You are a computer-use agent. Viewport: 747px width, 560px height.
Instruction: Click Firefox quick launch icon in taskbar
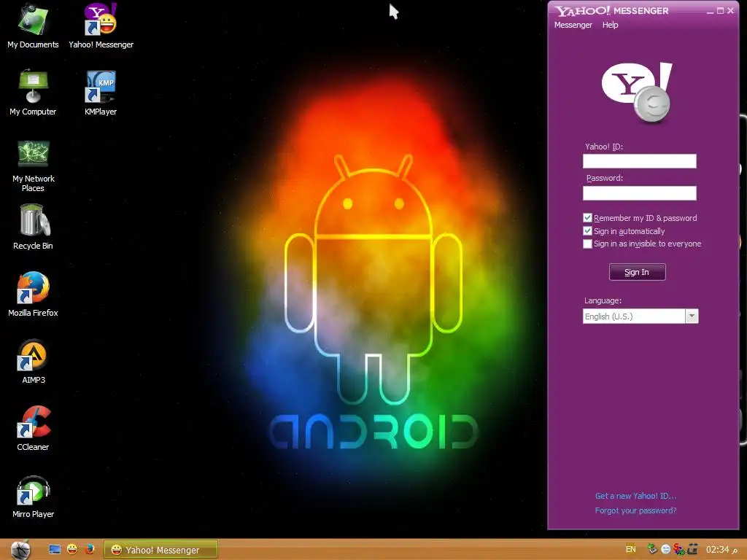pyautogui.click(x=89, y=550)
